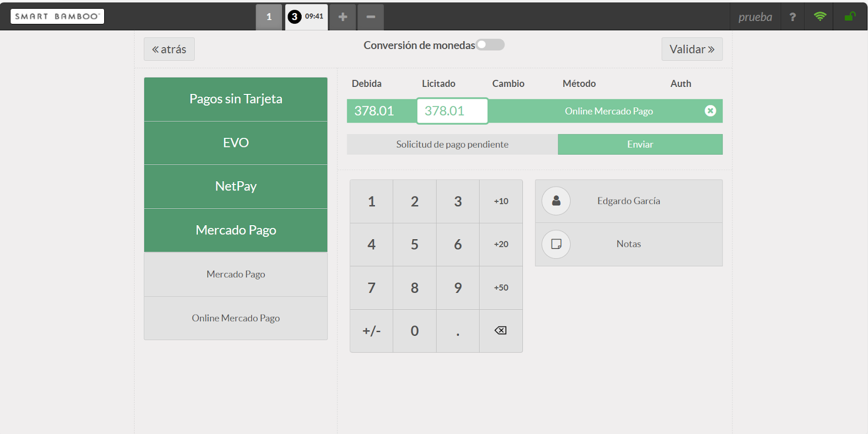Open the prueba user menu

tap(755, 17)
